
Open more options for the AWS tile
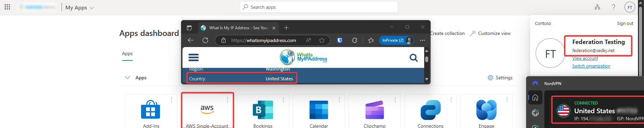point(228,100)
